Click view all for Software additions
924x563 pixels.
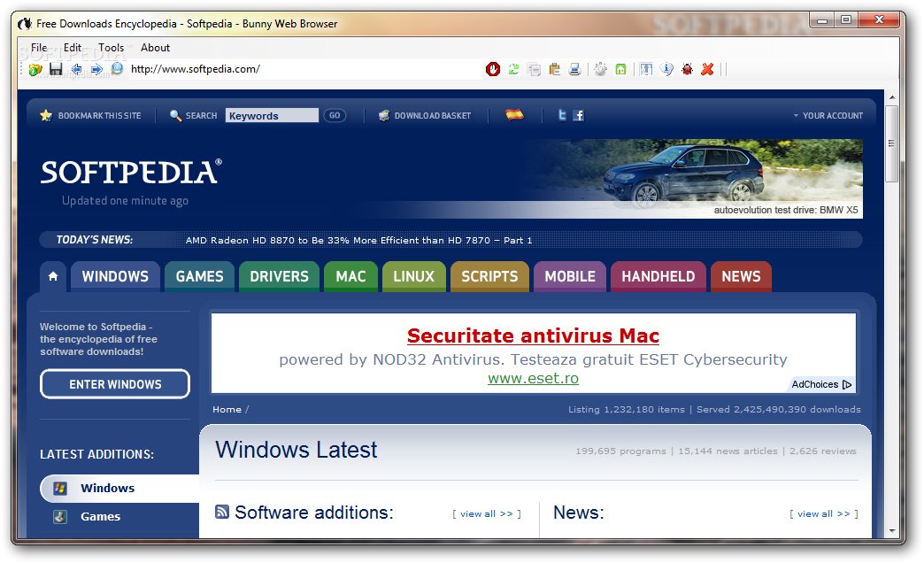487,514
